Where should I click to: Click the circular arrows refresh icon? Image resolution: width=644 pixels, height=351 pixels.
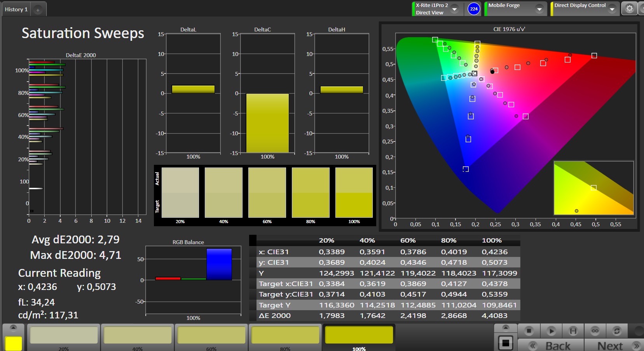(616, 331)
